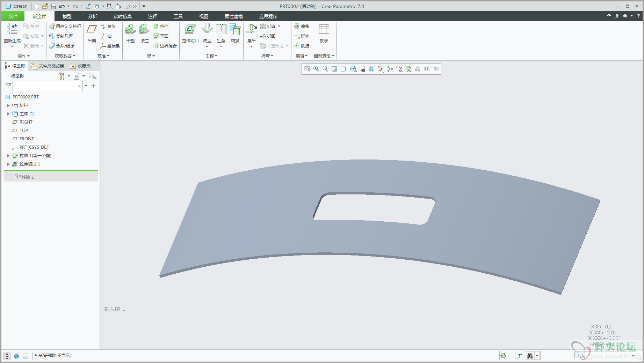This screenshot has width=644, height=363.
Task: Open the File (文件) menu
Action: click(13, 16)
